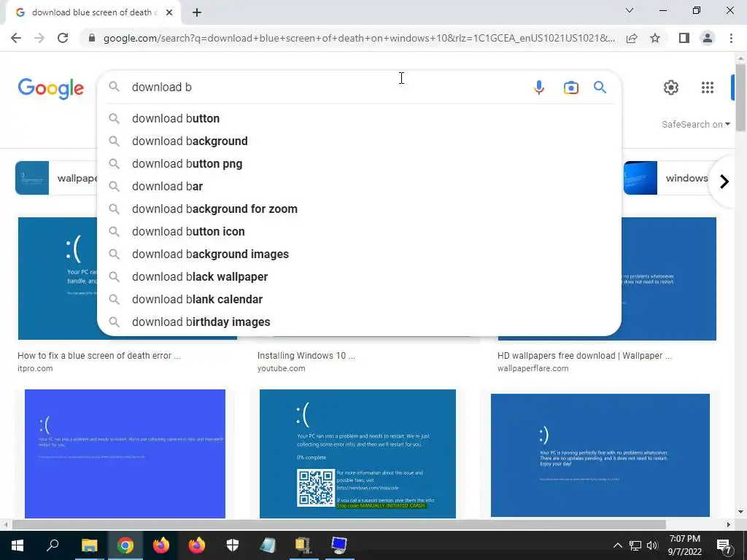Select suggestion 'download background for zoom'
747x560 pixels.
[x=359, y=209]
